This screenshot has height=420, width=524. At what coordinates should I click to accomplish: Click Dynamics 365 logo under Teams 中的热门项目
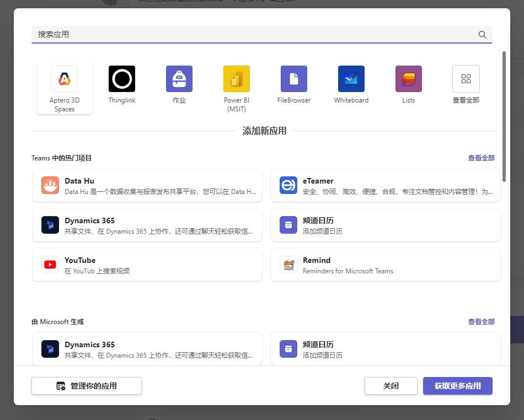click(x=50, y=225)
